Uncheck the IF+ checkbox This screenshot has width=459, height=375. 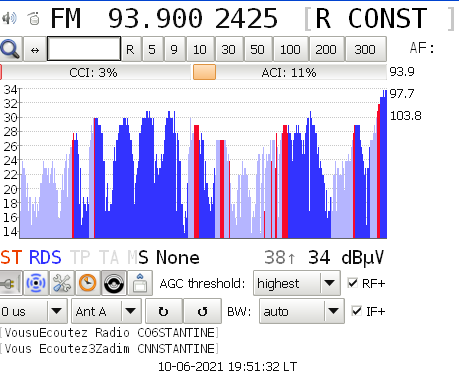[x=356, y=311]
